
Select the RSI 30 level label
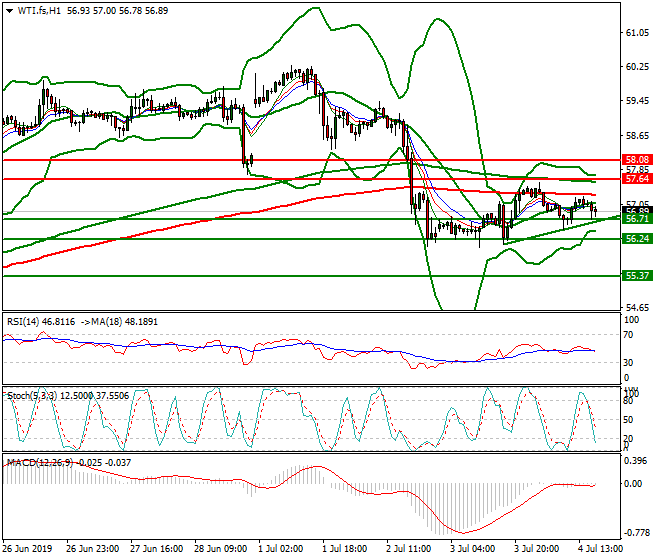pyautogui.click(x=628, y=363)
